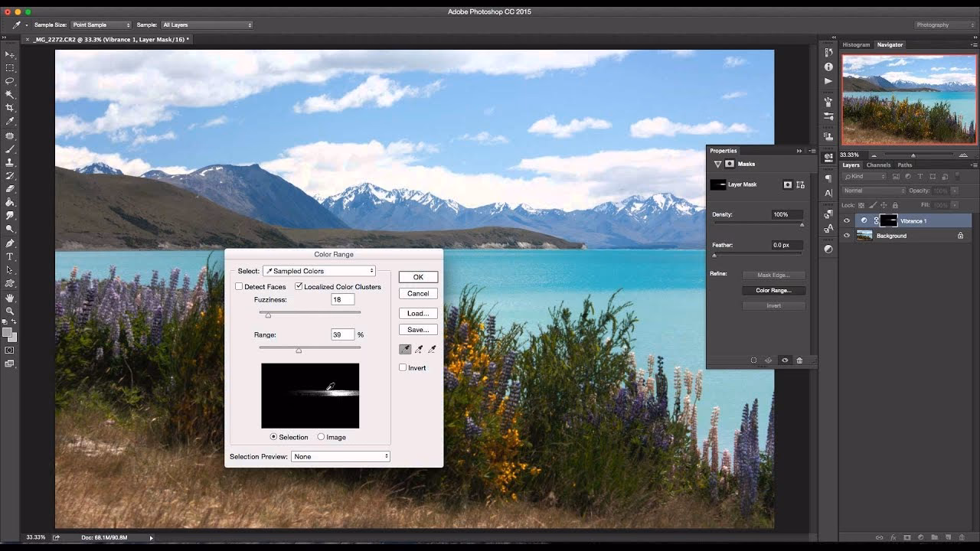Select the Zoom tool

pos(10,309)
